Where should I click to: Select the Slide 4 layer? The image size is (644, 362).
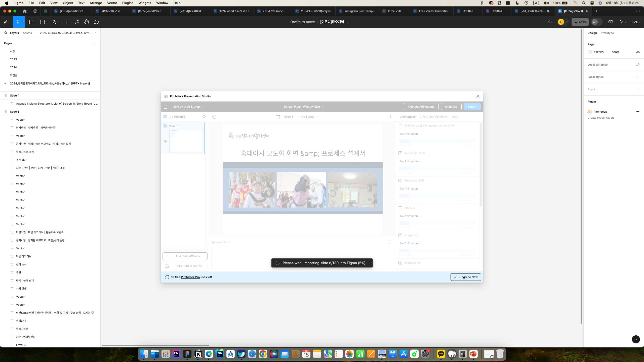pyautogui.click(x=50, y=96)
